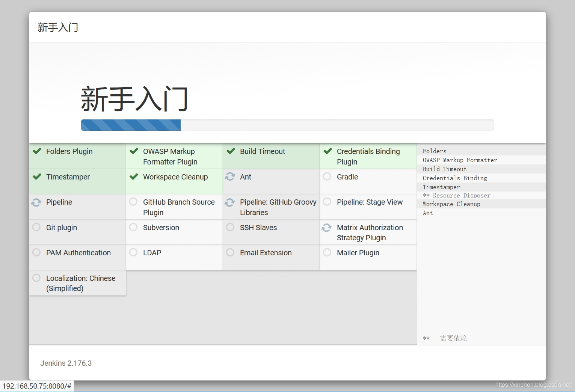Click the 192.168.50.75:8080 status bar URL

coord(37,386)
